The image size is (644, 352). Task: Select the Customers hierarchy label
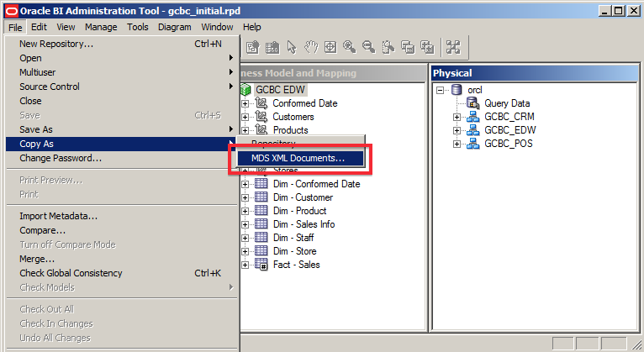[293, 117]
